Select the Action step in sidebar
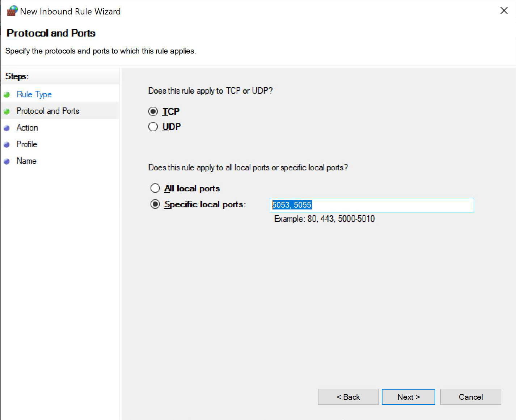This screenshot has height=420, width=516. point(27,128)
